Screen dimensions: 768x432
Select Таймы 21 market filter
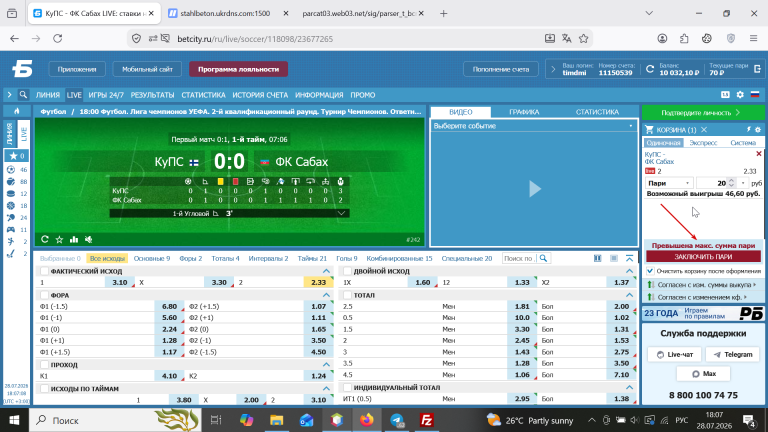(x=312, y=258)
